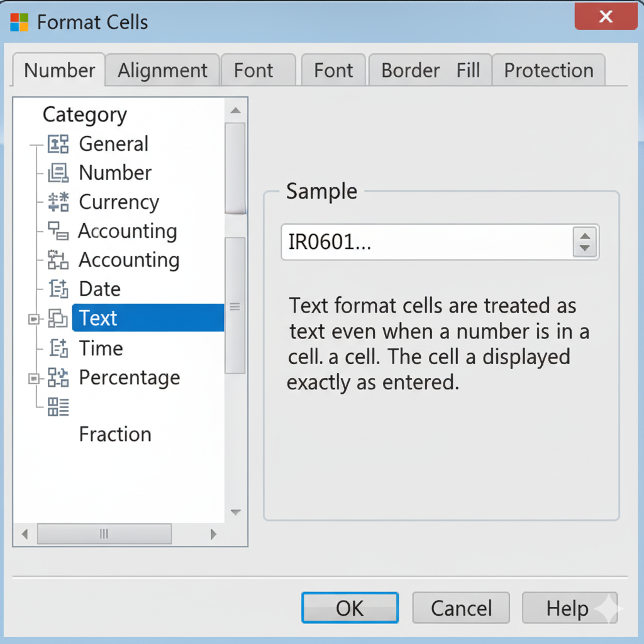Click the General category icon
Viewport: 644px width, 644px height.
(x=58, y=144)
